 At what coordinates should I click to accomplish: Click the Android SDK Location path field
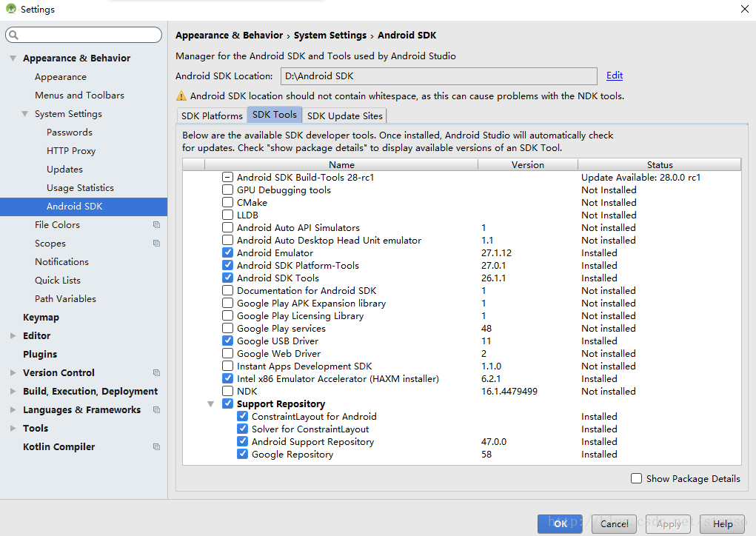439,76
